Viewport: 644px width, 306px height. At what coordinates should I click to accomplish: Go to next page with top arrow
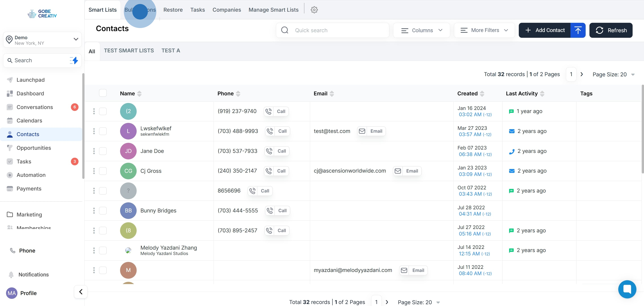pos(581,74)
